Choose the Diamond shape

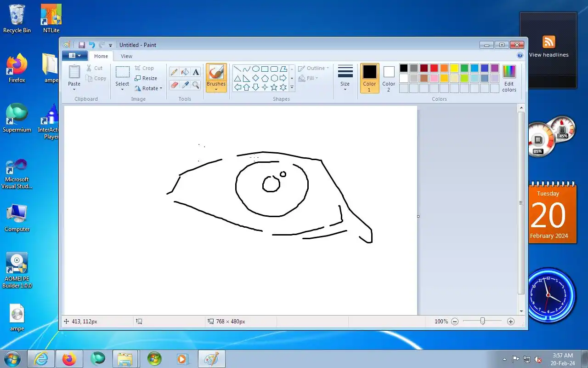pos(256,78)
